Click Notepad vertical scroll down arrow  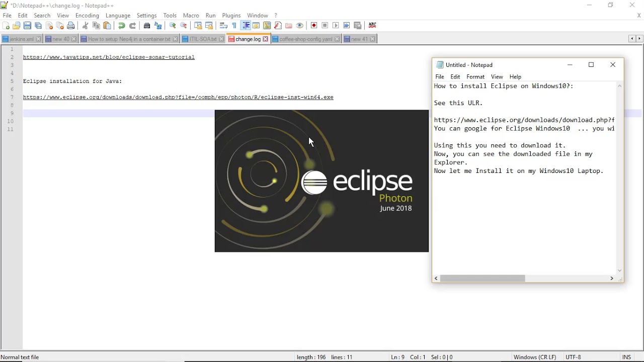click(x=620, y=270)
